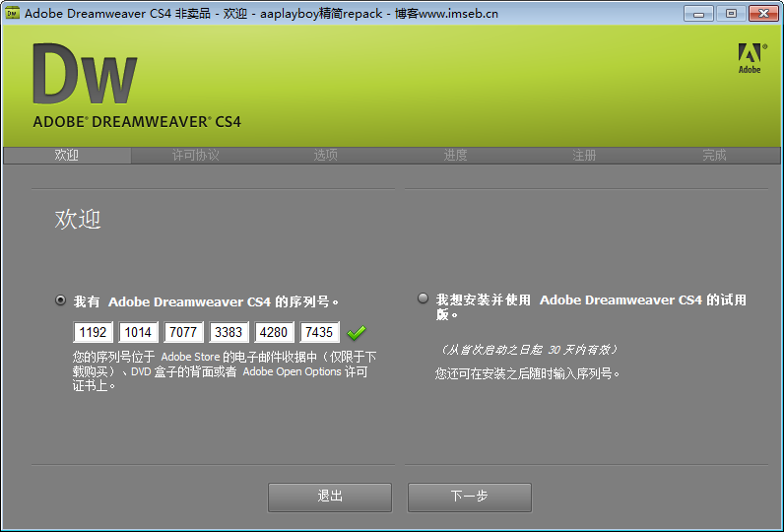Click the serial field containing 7077
This screenshot has height=532, width=784.
pyautogui.click(x=183, y=332)
